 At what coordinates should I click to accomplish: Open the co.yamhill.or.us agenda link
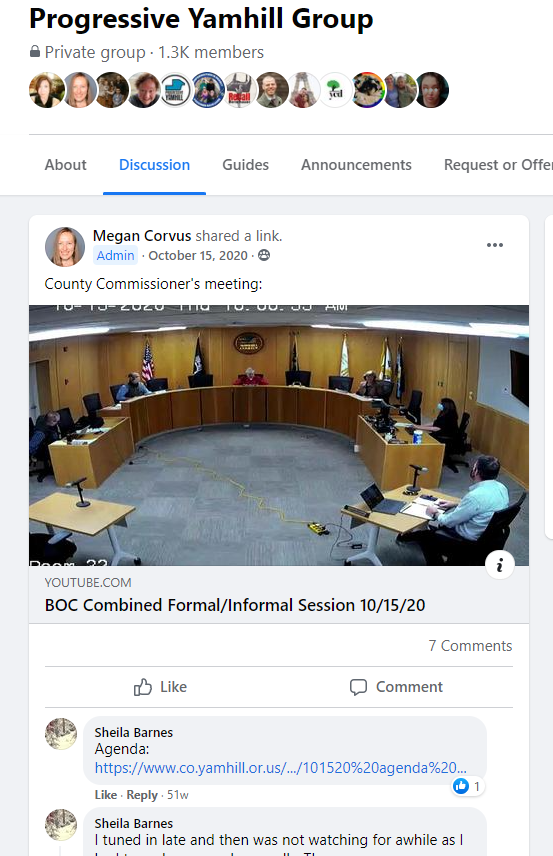(281, 768)
